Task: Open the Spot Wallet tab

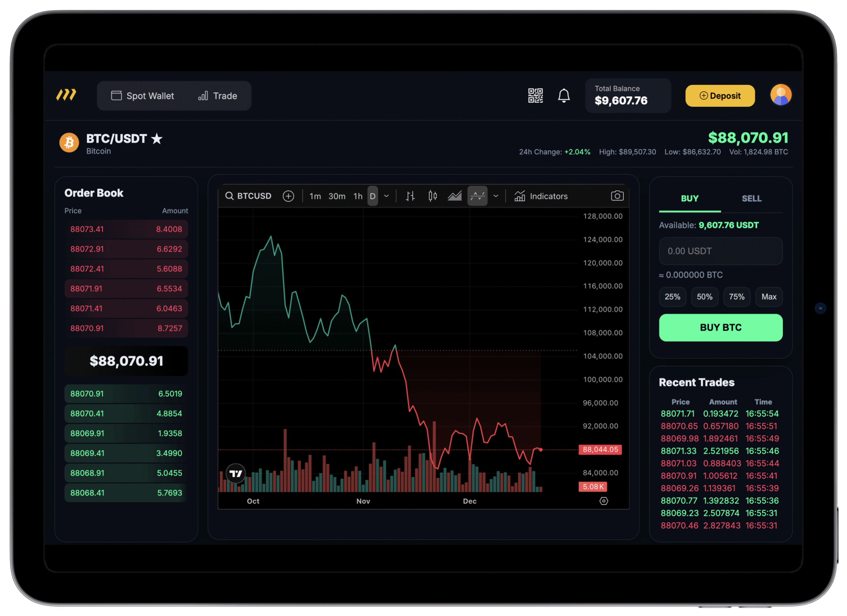Action: (x=143, y=96)
